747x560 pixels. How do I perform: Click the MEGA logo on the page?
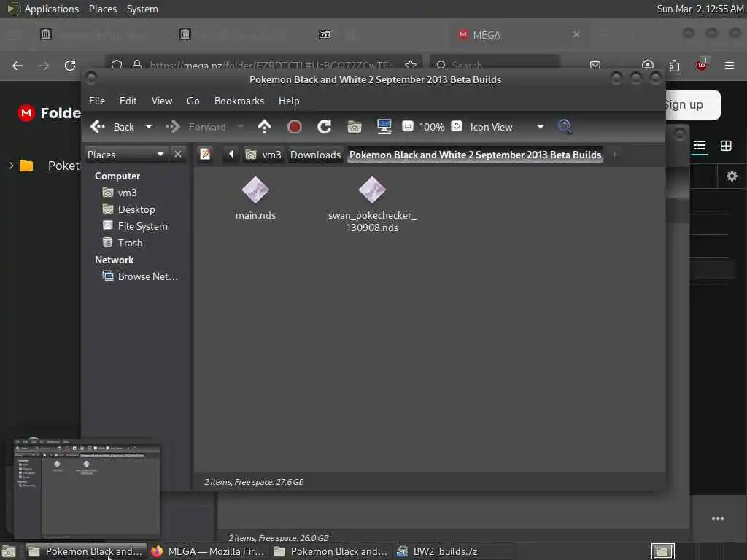26,113
